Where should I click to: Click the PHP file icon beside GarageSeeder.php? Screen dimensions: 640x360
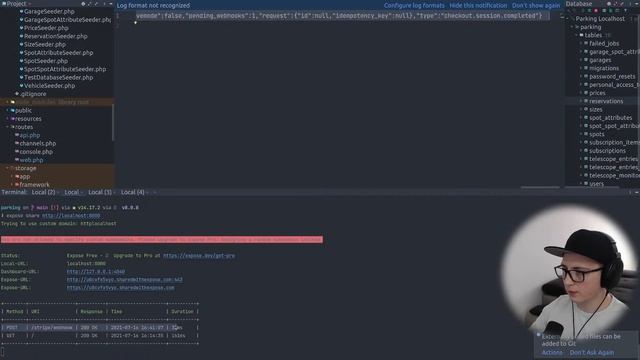pos(21,11)
